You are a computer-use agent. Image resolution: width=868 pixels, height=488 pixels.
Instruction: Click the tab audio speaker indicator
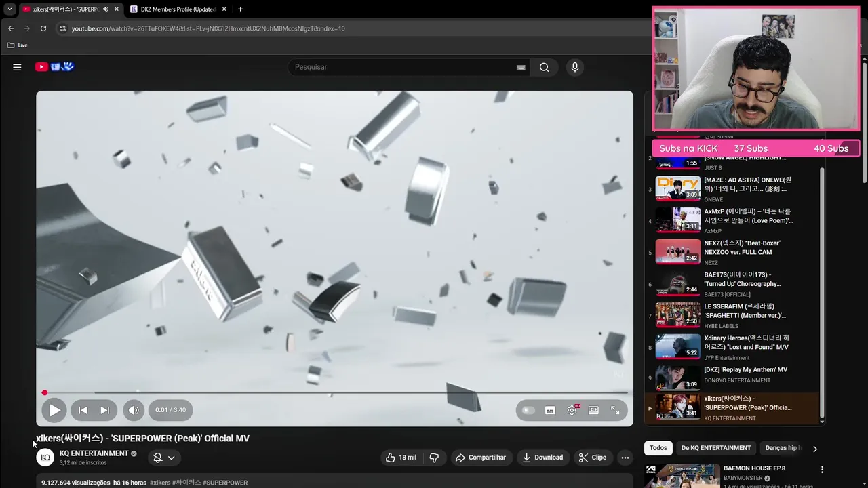[105, 9]
